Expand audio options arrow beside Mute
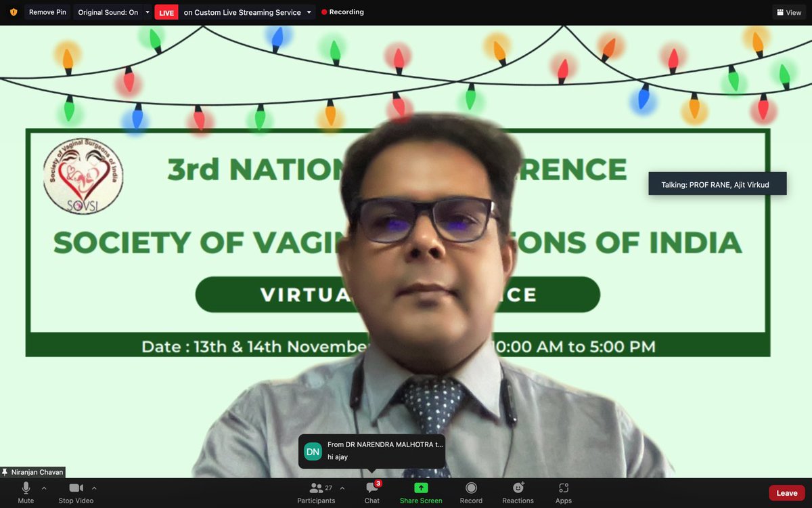812x508 pixels. [44, 488]
